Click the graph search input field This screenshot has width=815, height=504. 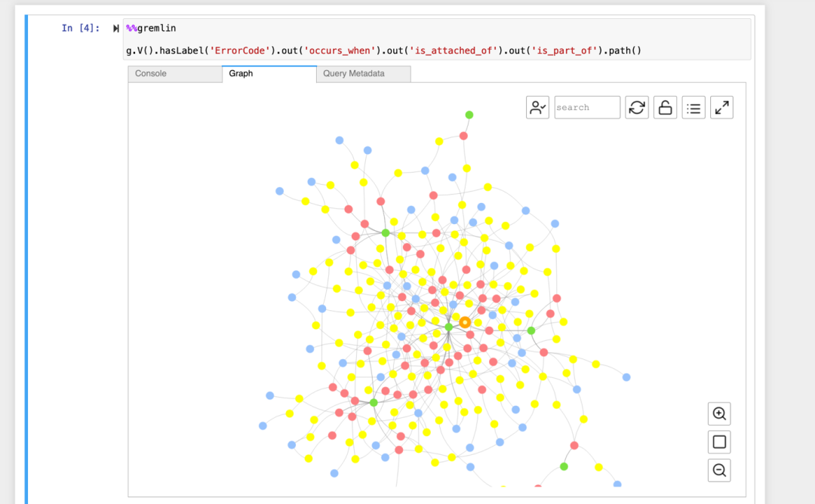coord(587,108)
